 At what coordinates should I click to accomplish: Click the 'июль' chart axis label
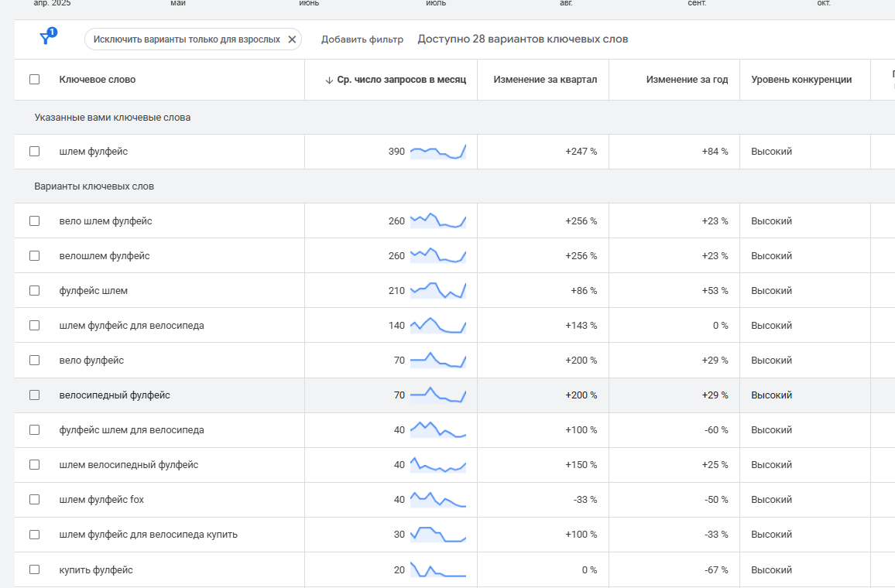coord(436,4)
